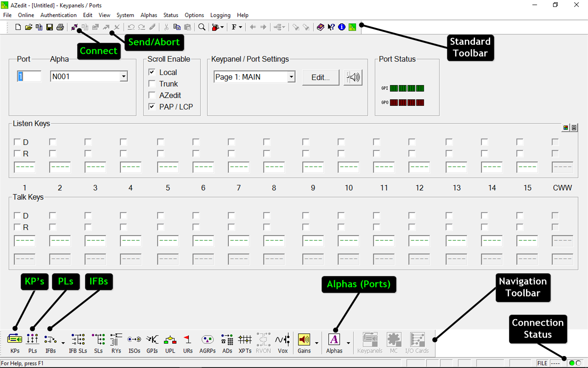Image resolution: width=588 pixels, height=368 pixels.
Task: Click the green connection status light
Action: pyautogui.click(x=572, y=363)
